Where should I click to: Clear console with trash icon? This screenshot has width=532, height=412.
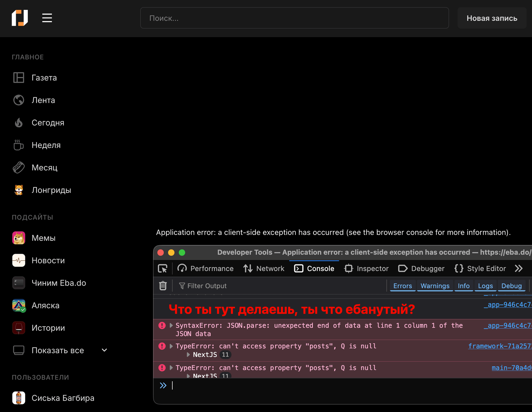163,286
